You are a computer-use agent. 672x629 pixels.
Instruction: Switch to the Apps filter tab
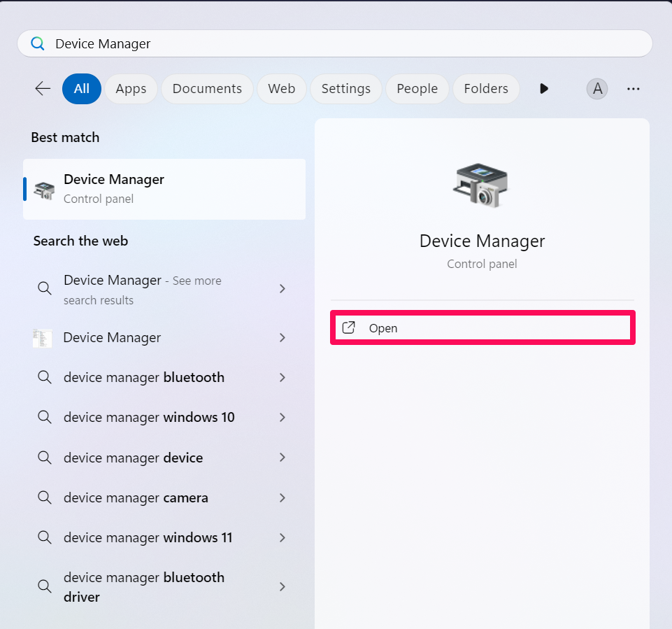coord(131,89)
